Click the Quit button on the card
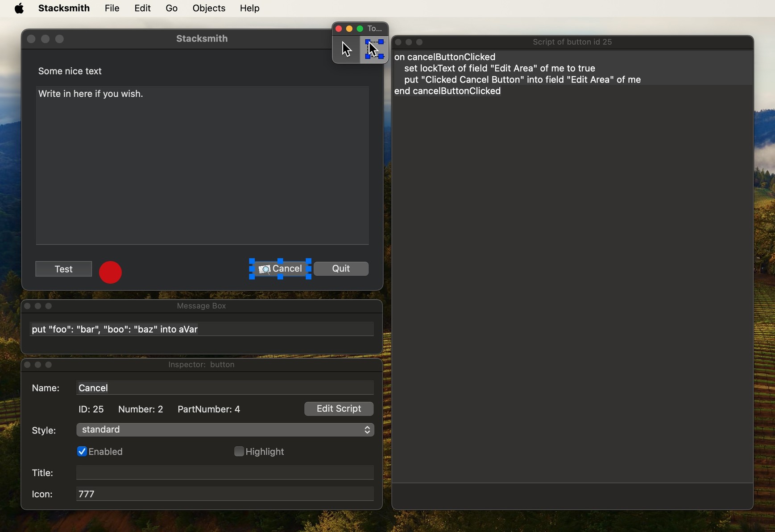This screenshot has width=775, height=532. coord(341,268)
